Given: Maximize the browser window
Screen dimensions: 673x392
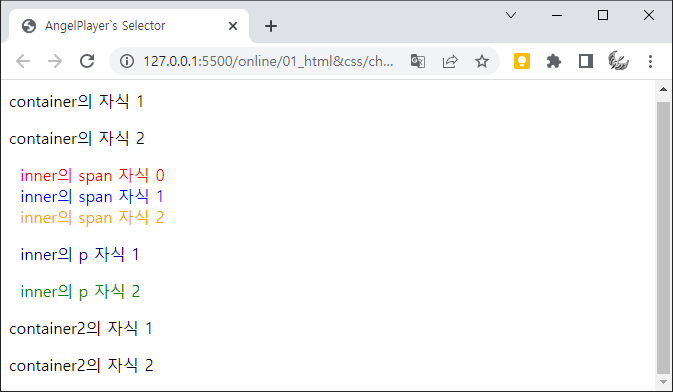Looking at the screenshot, I should pos(603,15).
